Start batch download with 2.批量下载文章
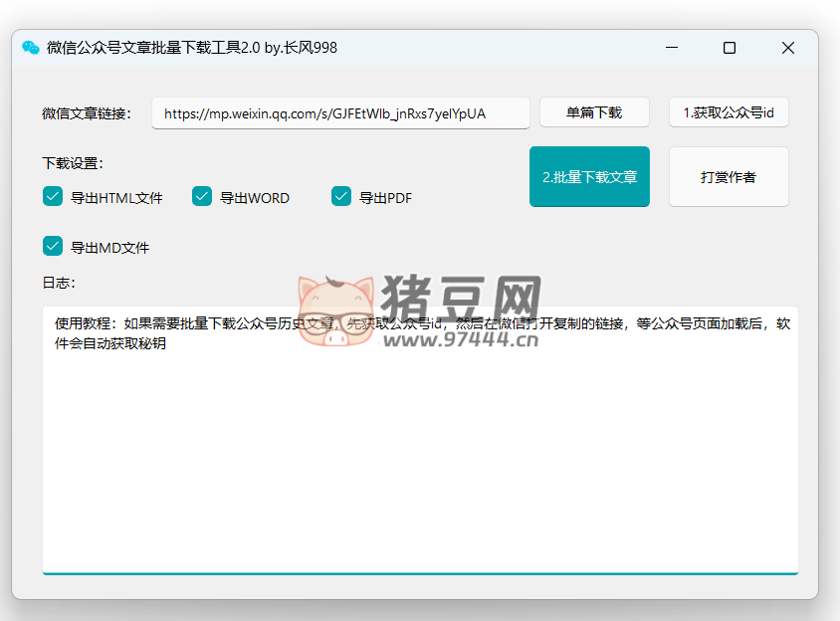Screen dimensions: 840x621 [x=589, y=177]
